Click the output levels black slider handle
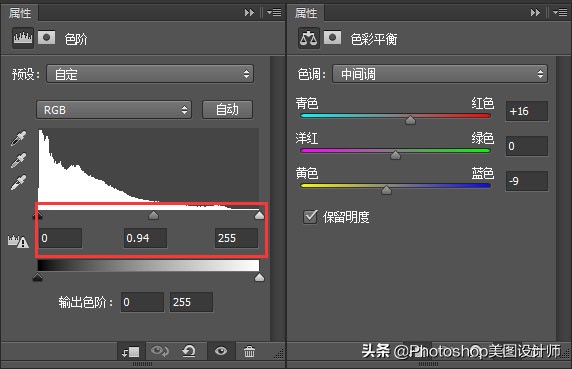The width and height of the screenshot is (572, 369). tap(38, 277)
